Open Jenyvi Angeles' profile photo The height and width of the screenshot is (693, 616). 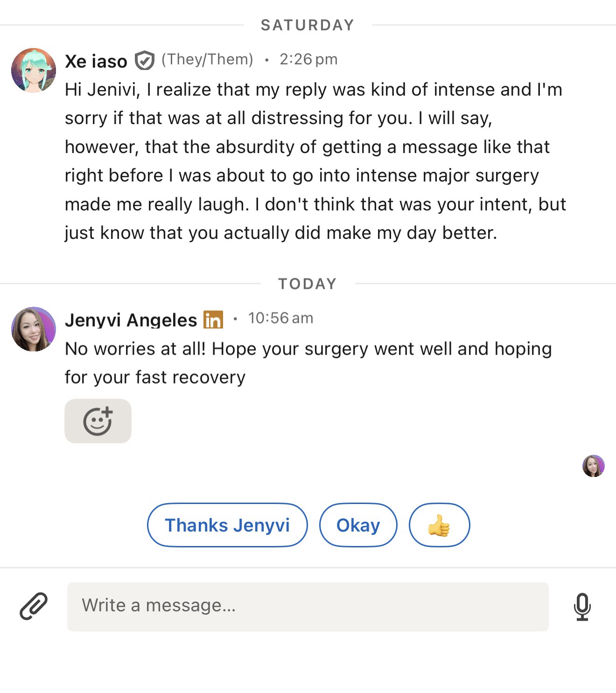34,329
